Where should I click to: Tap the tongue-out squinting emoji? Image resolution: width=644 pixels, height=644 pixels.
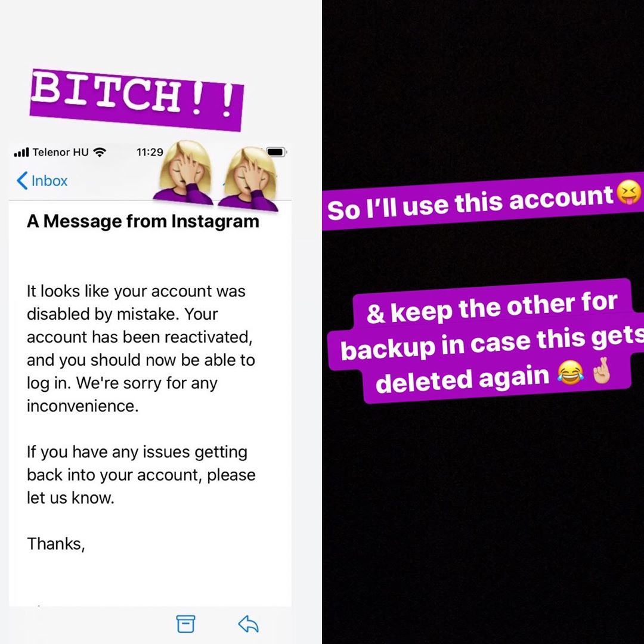click(x=629, y=194)
